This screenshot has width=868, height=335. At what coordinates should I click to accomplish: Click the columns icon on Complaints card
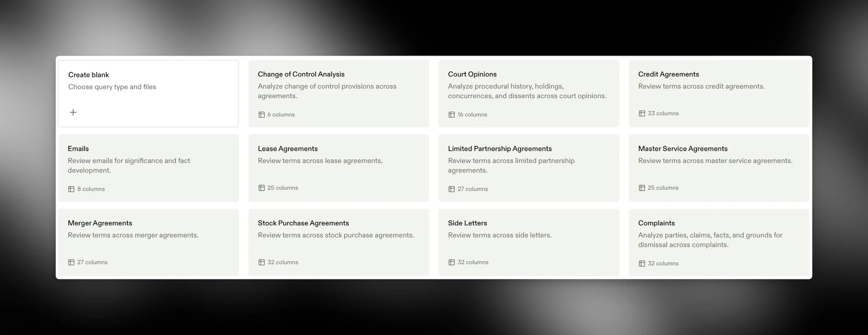642,263
